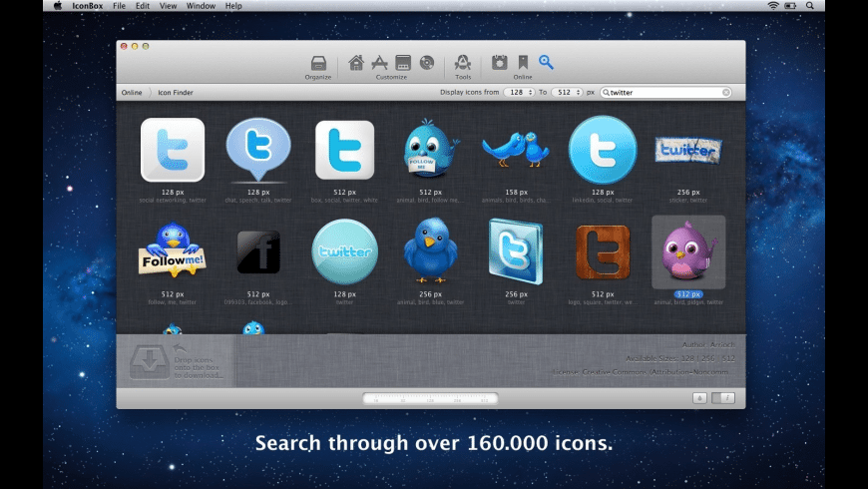Select the two blue birds icon
This screenshot has height=489, width=868.
coord(516,150)
